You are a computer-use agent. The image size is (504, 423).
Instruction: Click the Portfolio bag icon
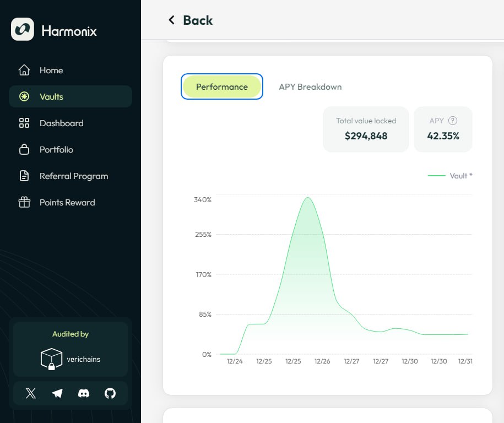click(x=24, y=149)
